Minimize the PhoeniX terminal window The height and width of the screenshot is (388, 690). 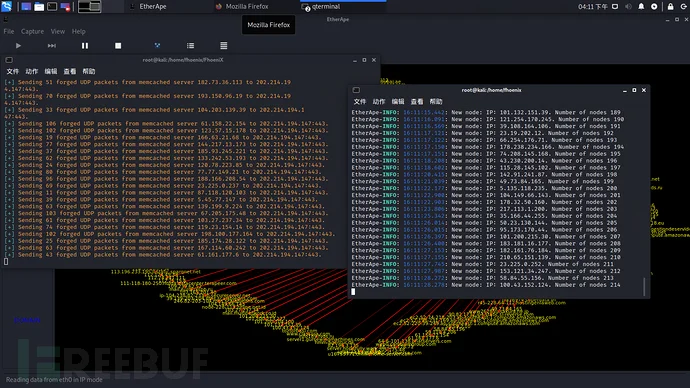tap(355, 60)
